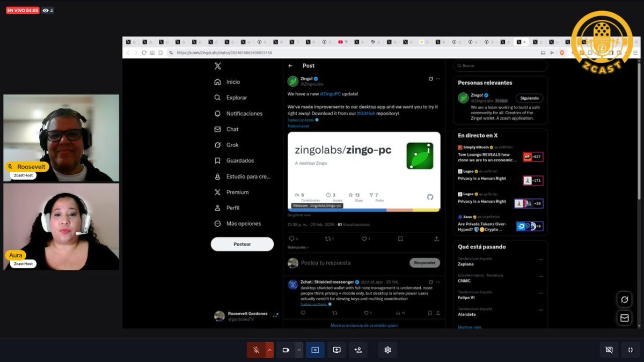Stop screen sharing with the blue button
Image resolution: width=644 pixels, height=362 pixels.
click(315, 350)
